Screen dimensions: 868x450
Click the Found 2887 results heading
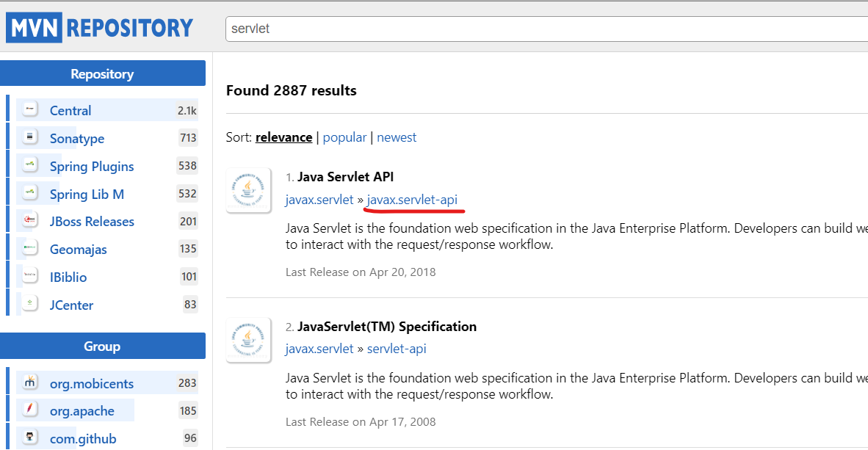coord(292,90)
